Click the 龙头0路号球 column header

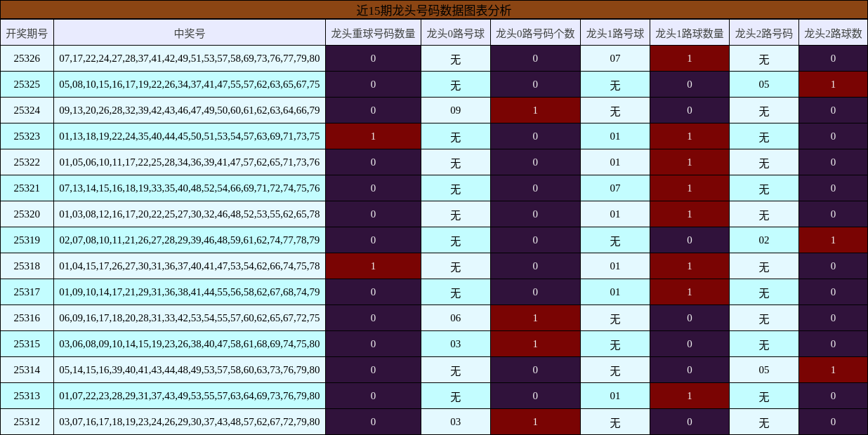coord(455,33)
